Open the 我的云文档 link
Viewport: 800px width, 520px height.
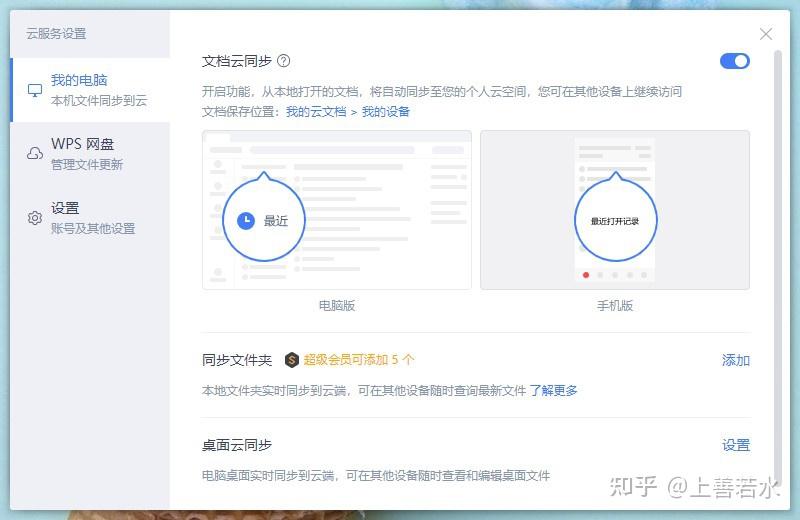pyautogui.click(x=316, y=112)
